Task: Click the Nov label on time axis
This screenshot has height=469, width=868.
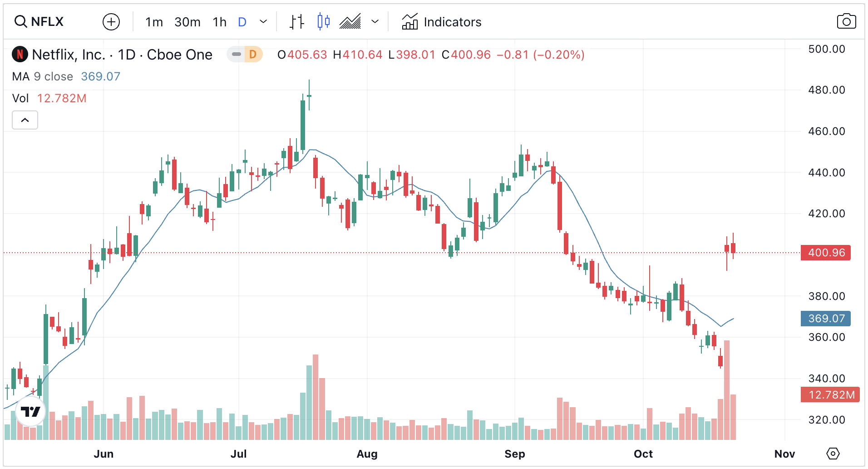Action: [785, 454]
